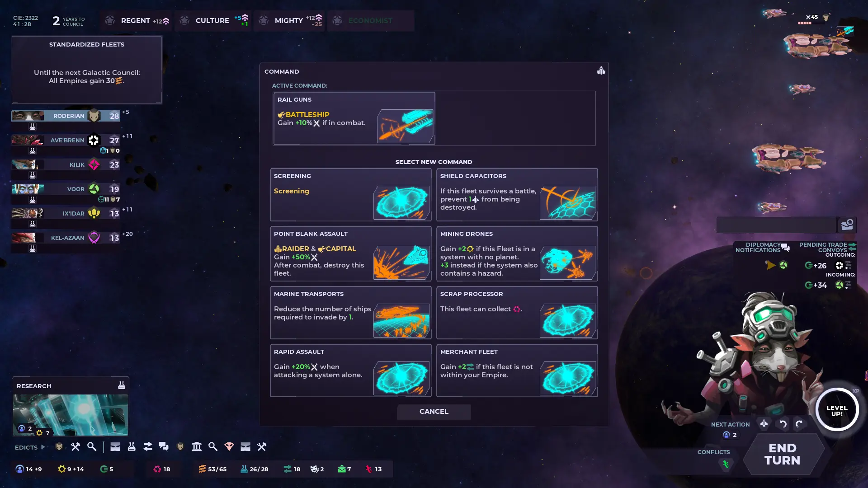Viewport: 868px width, 488px height.
Task: Select the Shield Capacitors command
Action: pyautogui.click(x=517, y=195)
